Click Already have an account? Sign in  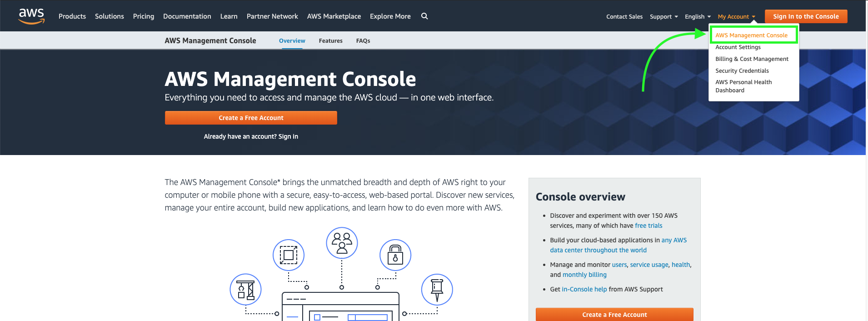click(x=251, y=136)
